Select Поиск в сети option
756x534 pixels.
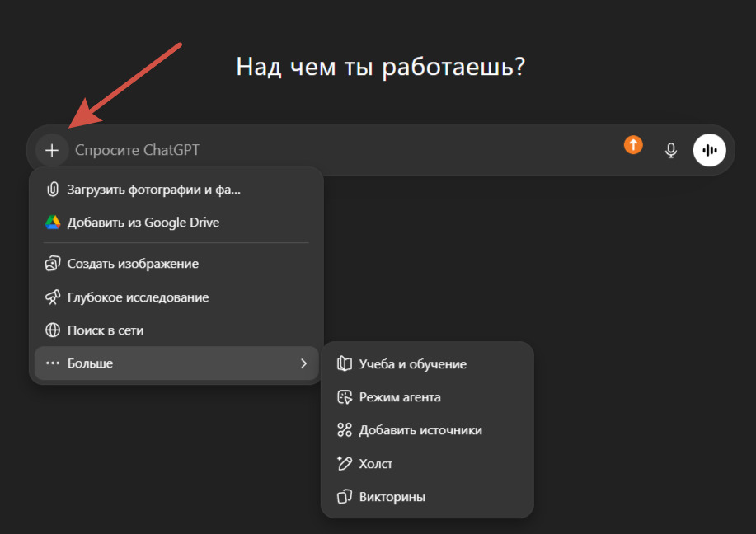coord(176,330)
